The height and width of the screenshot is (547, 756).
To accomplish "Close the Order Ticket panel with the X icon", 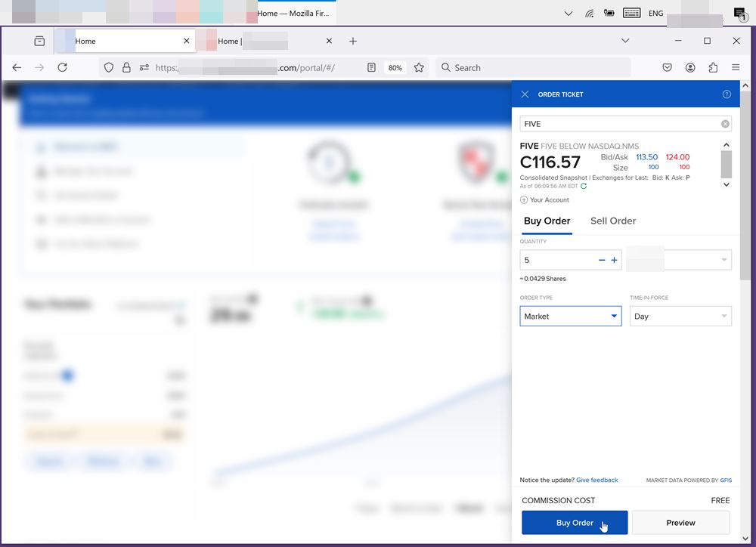I will point(525,94).
